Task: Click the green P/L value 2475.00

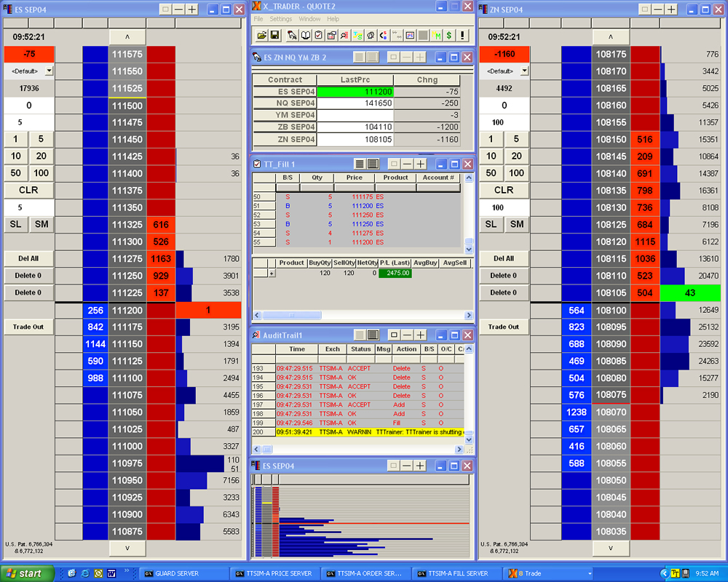Action: pyautogui.click(x=395, y=274)
